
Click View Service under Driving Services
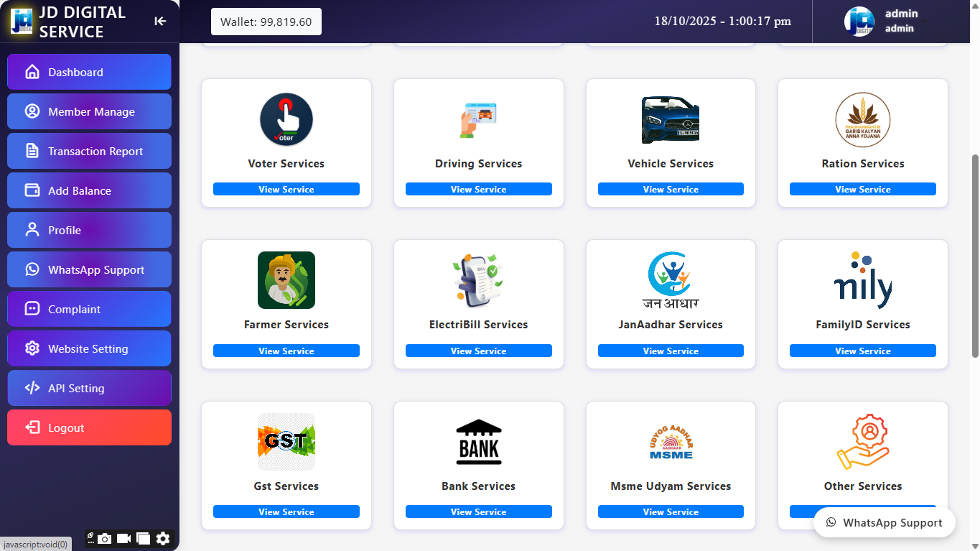point(478,190)
